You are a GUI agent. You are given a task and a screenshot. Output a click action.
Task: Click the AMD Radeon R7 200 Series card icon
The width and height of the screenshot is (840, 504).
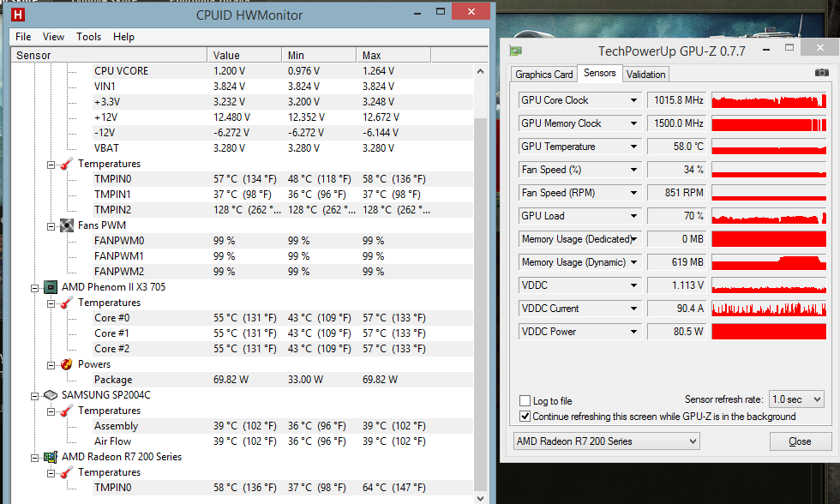point(51,457)
